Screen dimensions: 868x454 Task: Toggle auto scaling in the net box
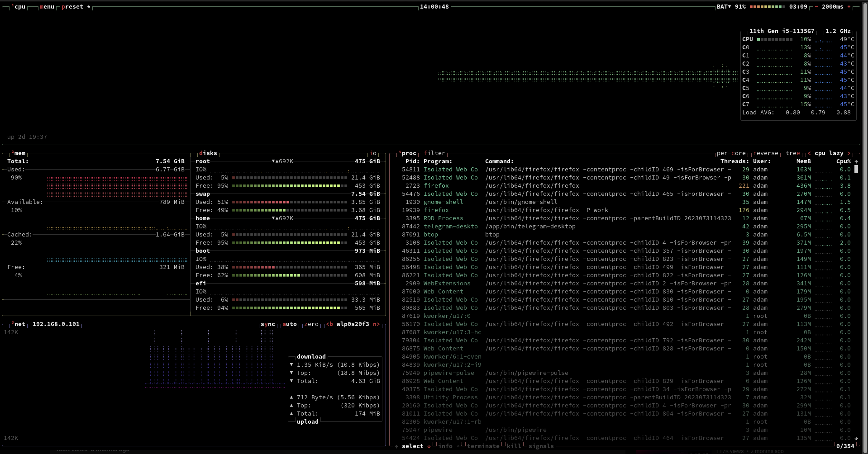pos(290,324)
